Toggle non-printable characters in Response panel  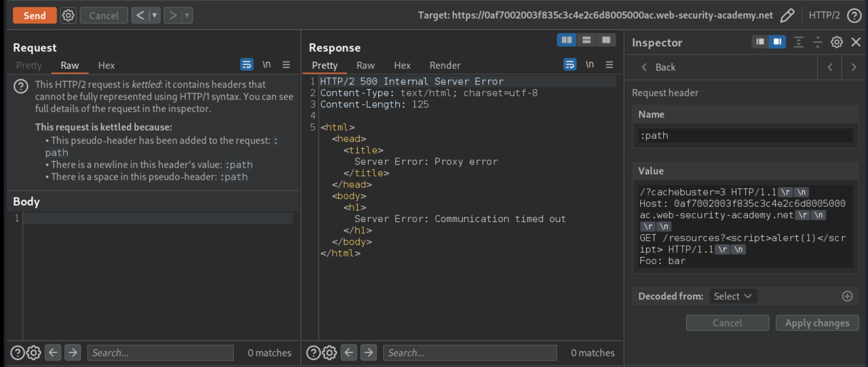[x=590, y=64]
